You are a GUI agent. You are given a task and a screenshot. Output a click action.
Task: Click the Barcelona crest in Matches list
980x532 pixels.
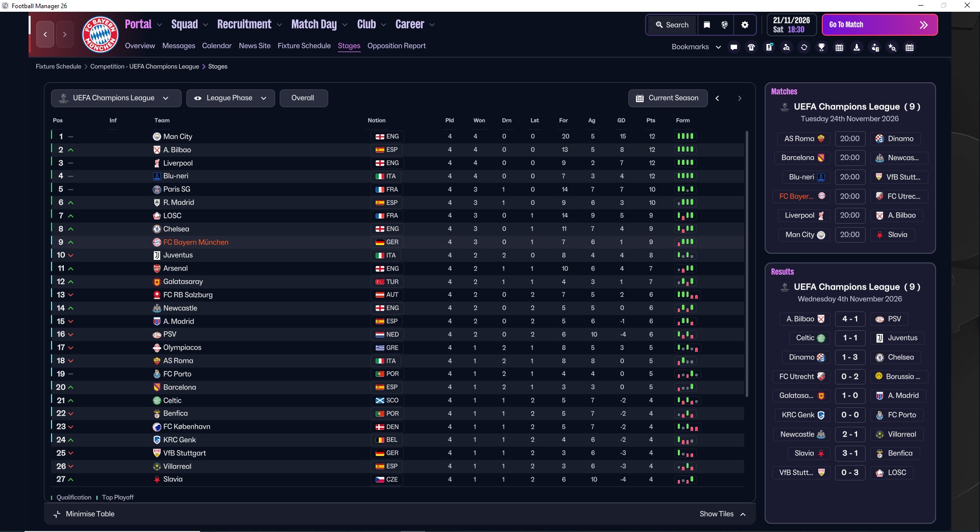pyautogui.click(x=821, y=158)
